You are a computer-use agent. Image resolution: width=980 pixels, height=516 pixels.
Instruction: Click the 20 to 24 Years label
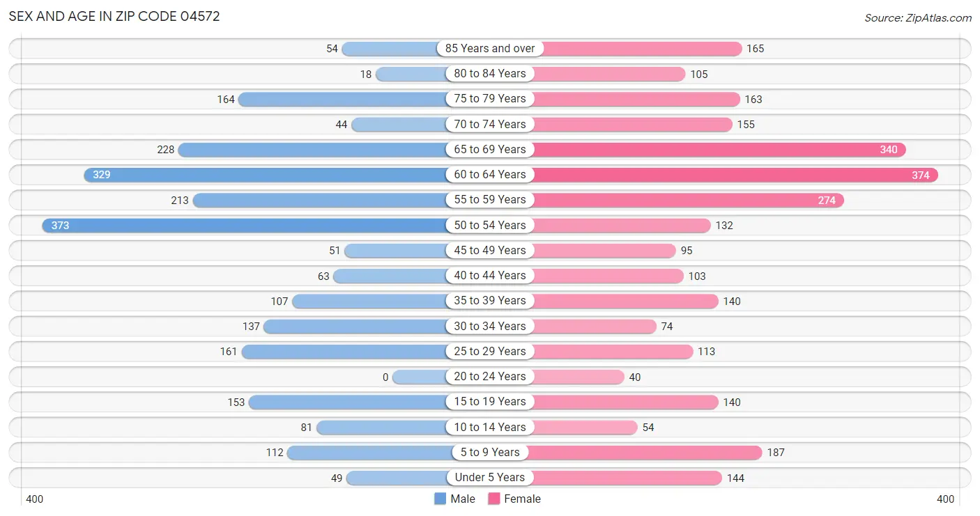click(490, 376)
